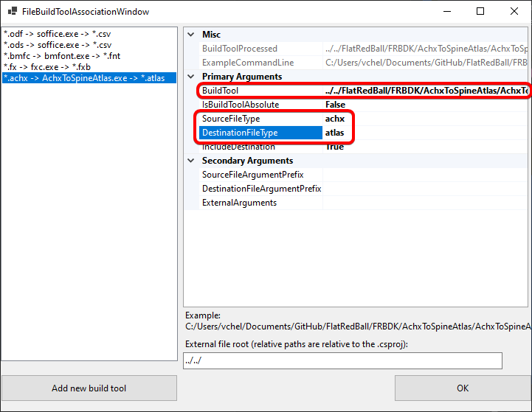Collapse the Misc property category
This screenshot has height=412, width=532.
pyautogui.click(x=192, y=35)
